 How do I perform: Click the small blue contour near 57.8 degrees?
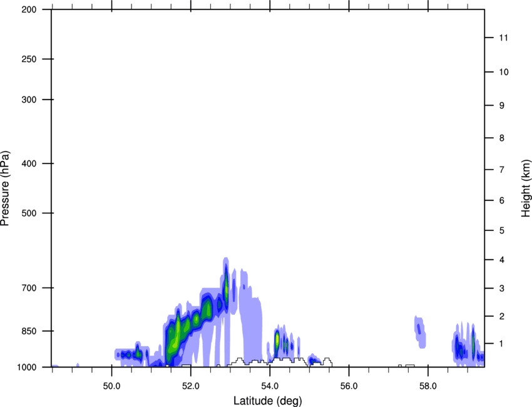point(420,332)
